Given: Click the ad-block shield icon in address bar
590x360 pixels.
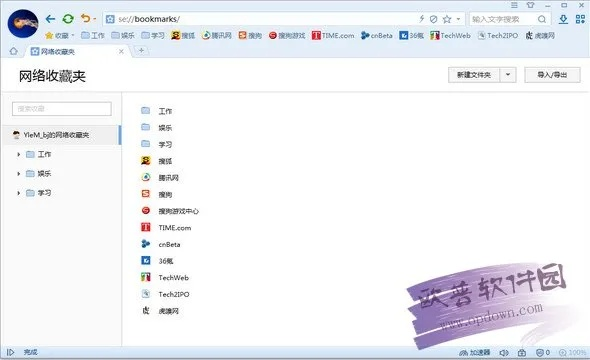Looking at the screenshot, I should click(x=433, y=19).
